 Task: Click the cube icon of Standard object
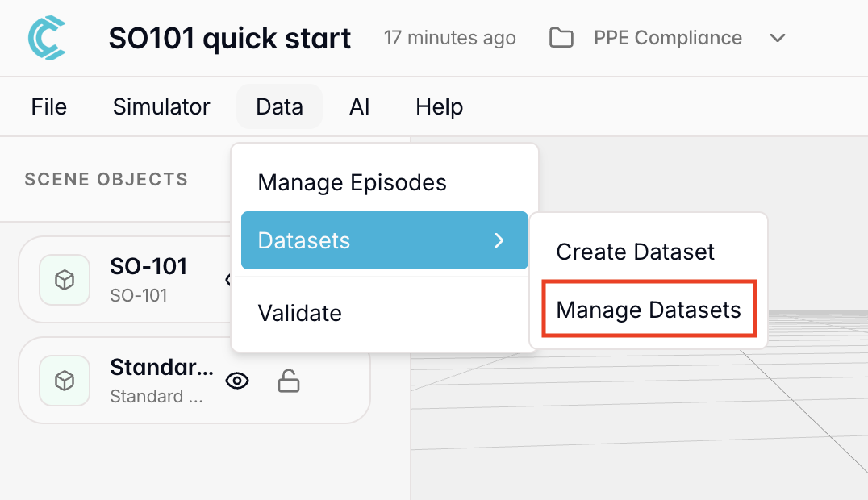[65, 381]
